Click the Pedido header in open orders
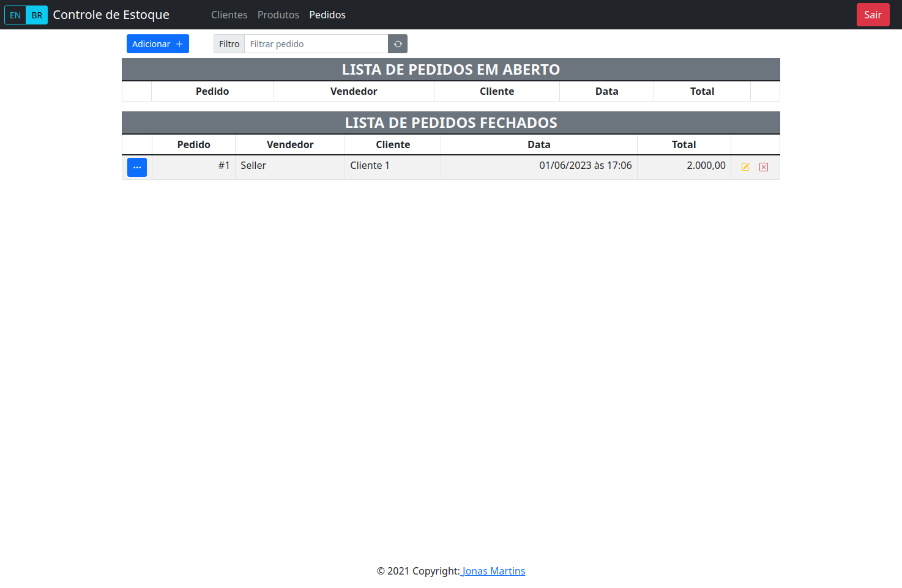This screenshot has height=588, width=902. [212, 91]
